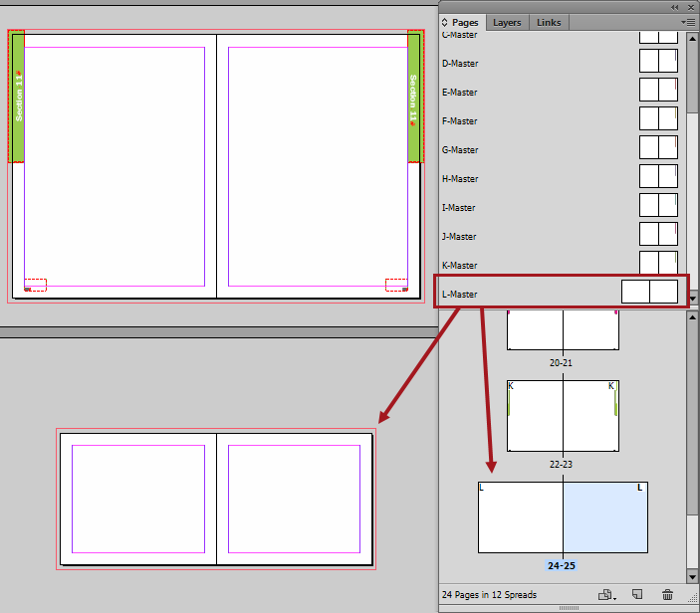Click the 22-23 spread label

(x=561, y=465)
